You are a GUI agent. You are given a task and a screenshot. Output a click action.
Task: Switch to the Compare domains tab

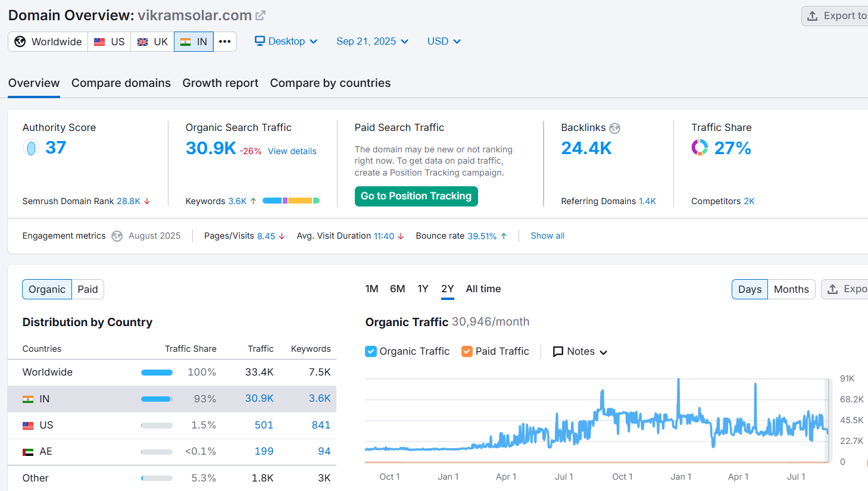coord(121,83)
